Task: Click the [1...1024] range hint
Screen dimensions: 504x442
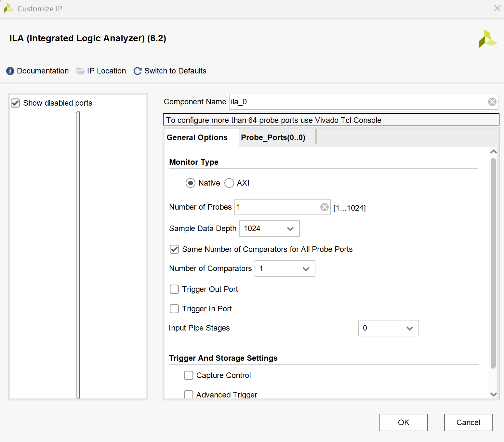Action: (350, 208)
